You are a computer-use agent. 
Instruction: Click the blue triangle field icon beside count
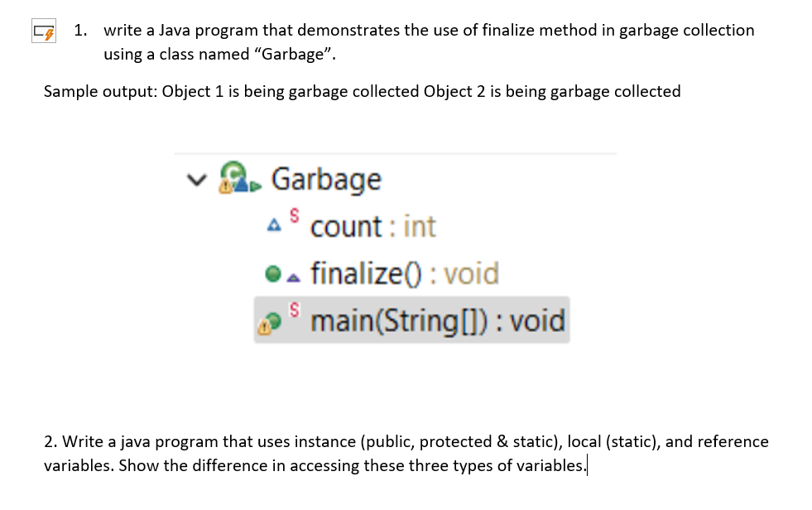[x=274, y=225]
